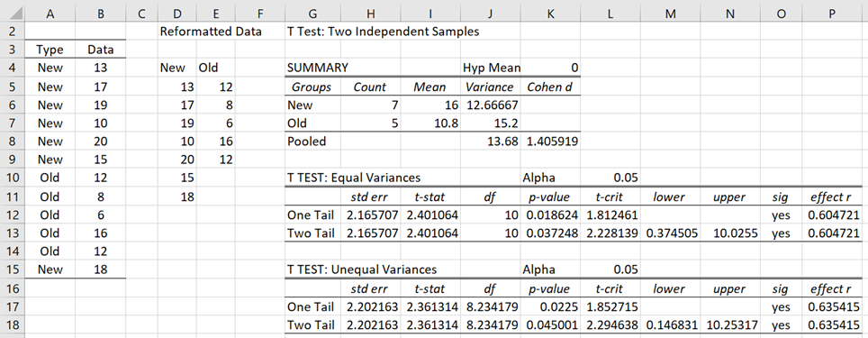
Task: Select the 'df' header in row 11
Action: [490, 196]
